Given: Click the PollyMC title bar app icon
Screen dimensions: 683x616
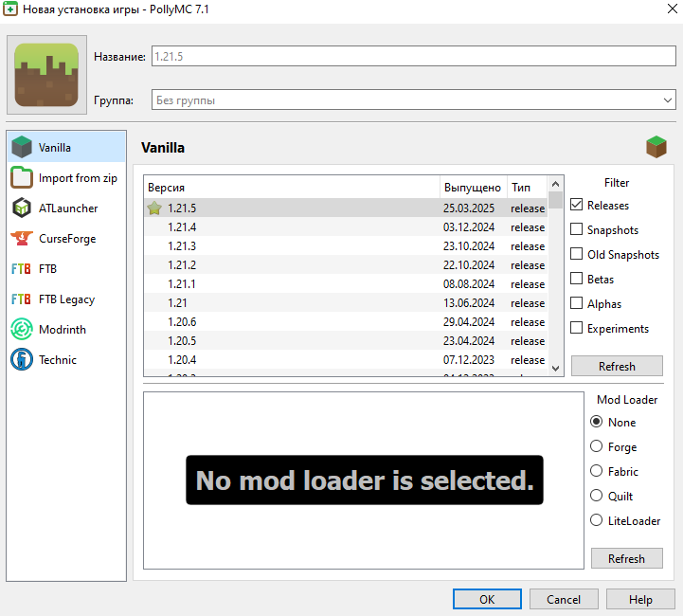Looking at the screenshot, I should 10,9.
